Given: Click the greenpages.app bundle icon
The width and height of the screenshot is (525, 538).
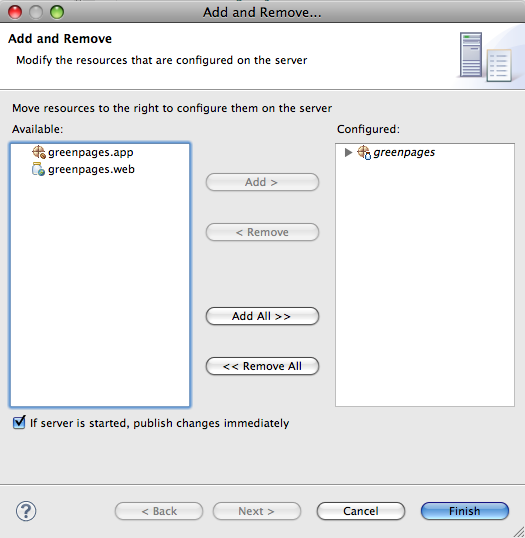Looking at the screenshot, I should 39,152.
